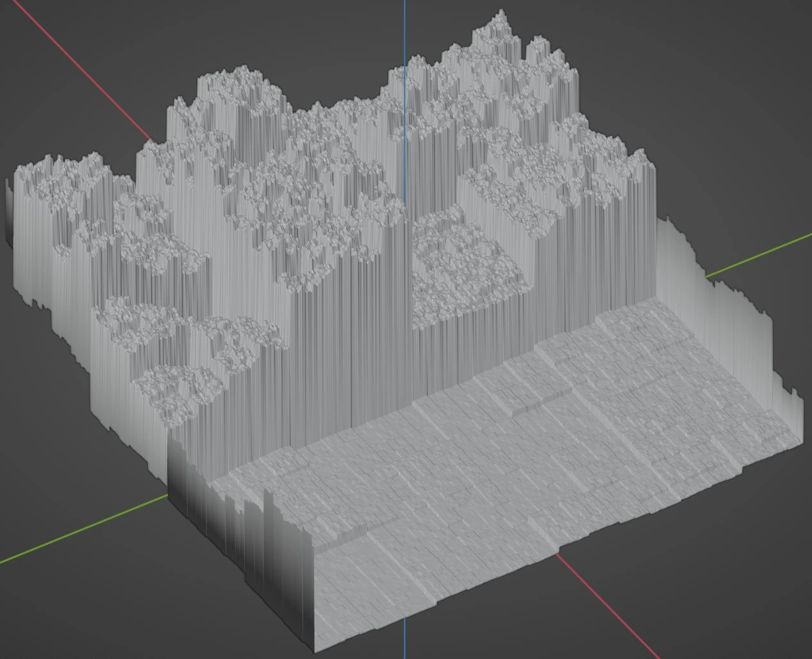Click the green Y axis line at lower left

[x=77, y=533]
